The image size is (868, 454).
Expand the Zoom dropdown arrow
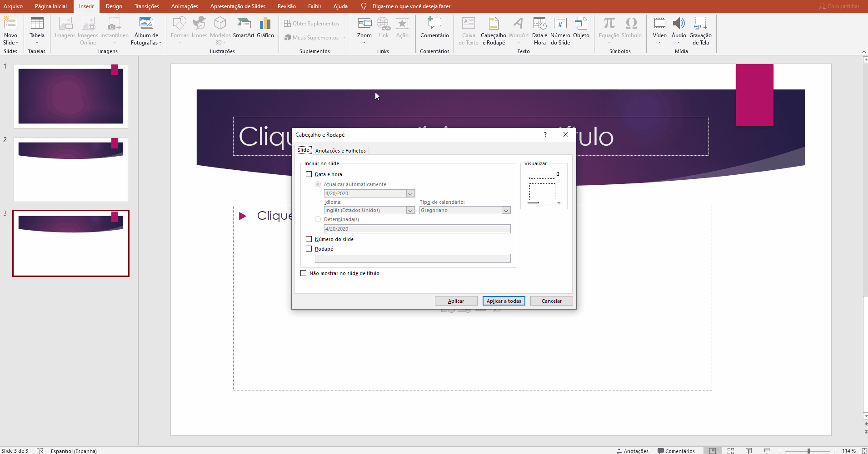pyautogui.click(x=364, y=43)
